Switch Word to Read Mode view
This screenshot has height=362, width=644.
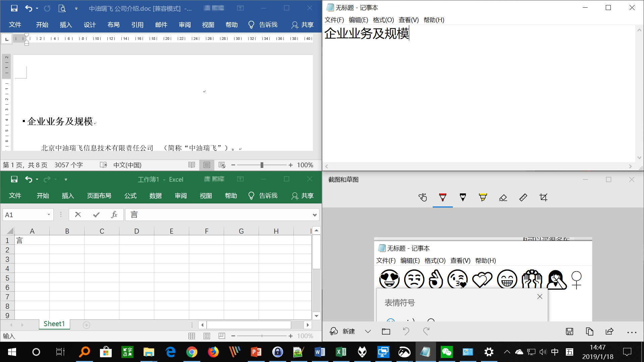(192, 165)
